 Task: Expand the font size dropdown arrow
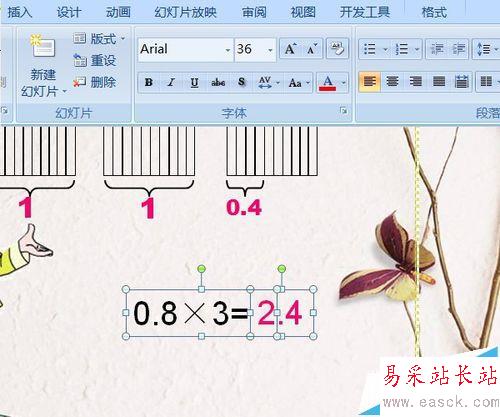coord(271,50)
